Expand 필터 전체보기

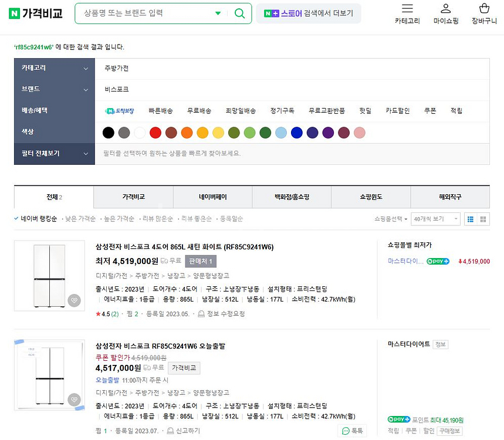coord(55,154)
